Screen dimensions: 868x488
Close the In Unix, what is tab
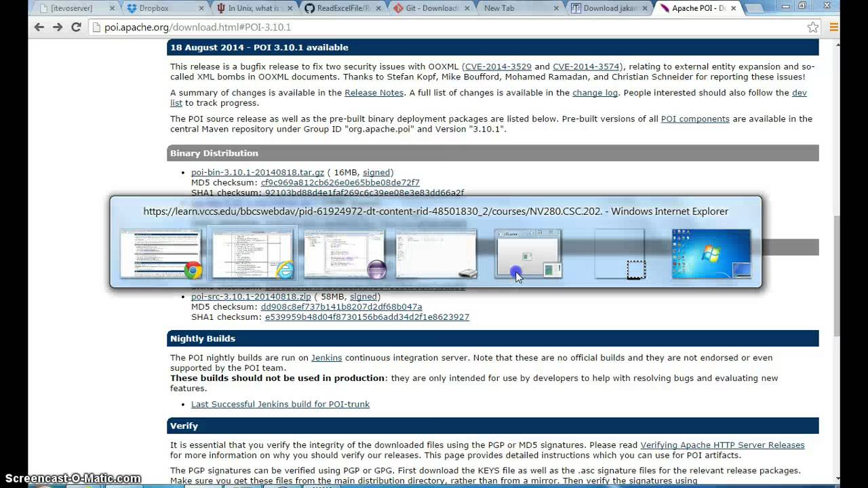click(290, 8)
